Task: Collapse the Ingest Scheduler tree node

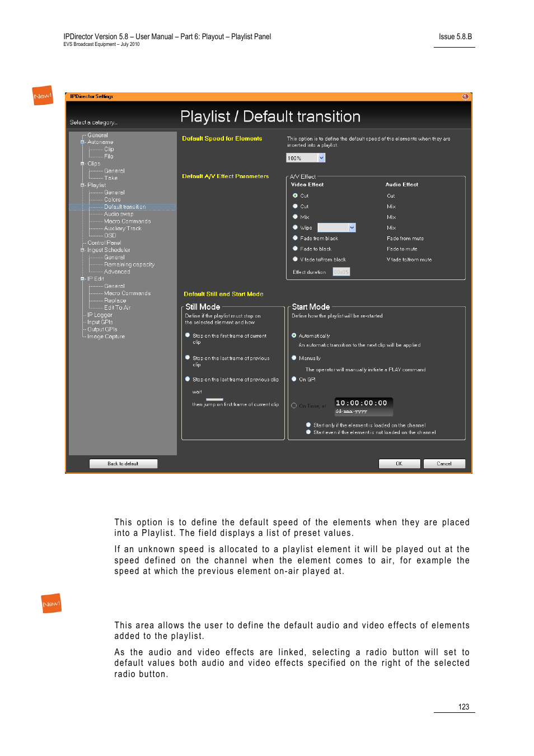Action: pyautogui.click(x=83, y=250)
